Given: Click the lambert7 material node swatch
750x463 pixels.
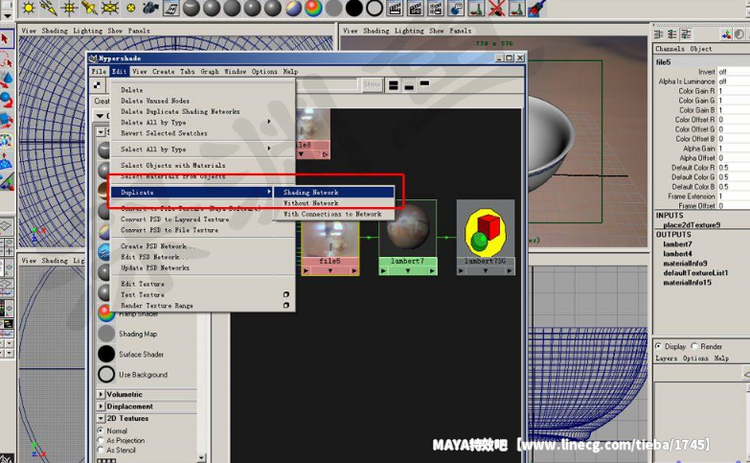Looking at the screenshot, I should [408, 228].
